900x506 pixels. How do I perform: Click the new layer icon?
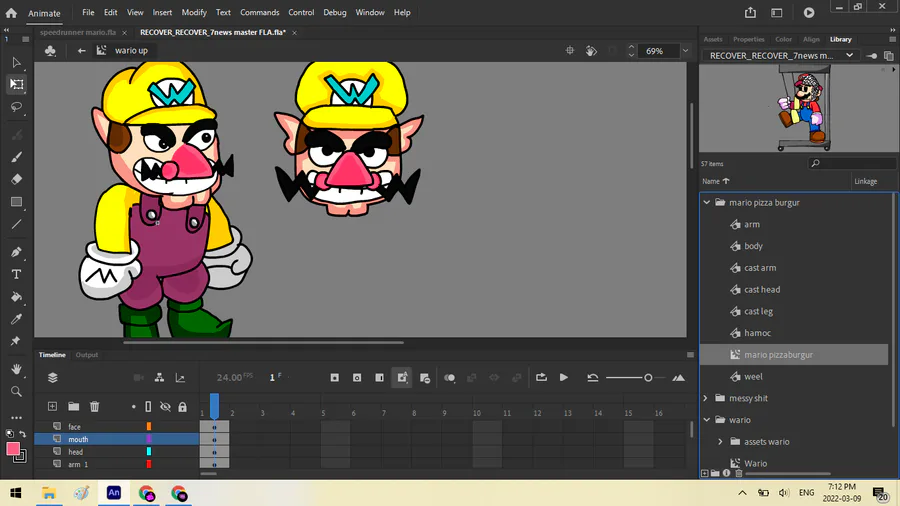click(52, 406)
